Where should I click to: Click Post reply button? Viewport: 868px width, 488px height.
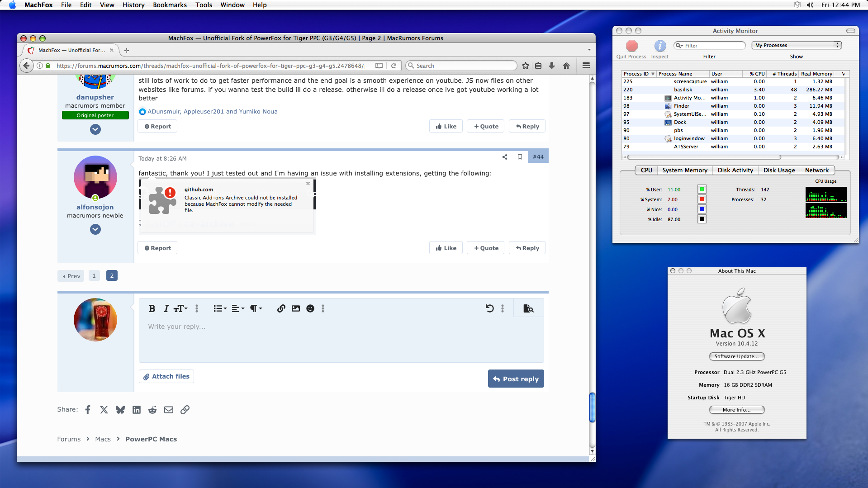pos(516,379)
